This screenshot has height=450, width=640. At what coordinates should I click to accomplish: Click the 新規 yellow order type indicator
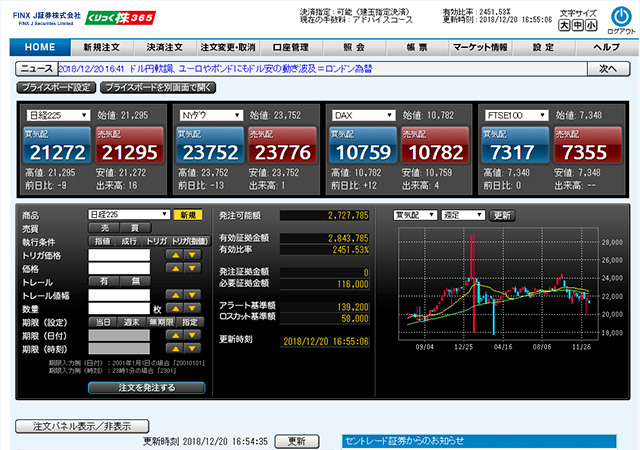click(x=187, y=214)
